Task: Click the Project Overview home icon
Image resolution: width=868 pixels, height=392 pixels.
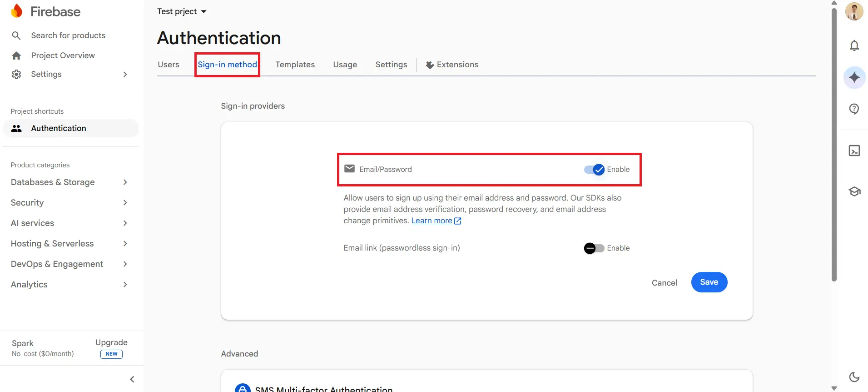Action: coord(16,55)
